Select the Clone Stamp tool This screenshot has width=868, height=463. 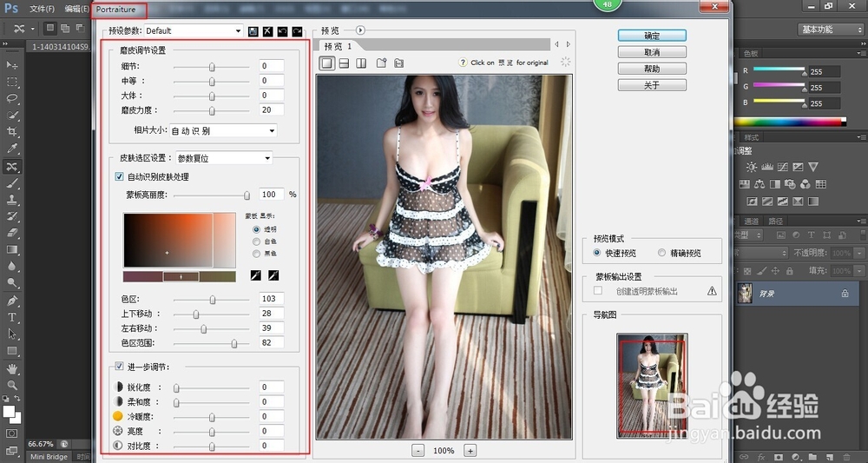11,200
